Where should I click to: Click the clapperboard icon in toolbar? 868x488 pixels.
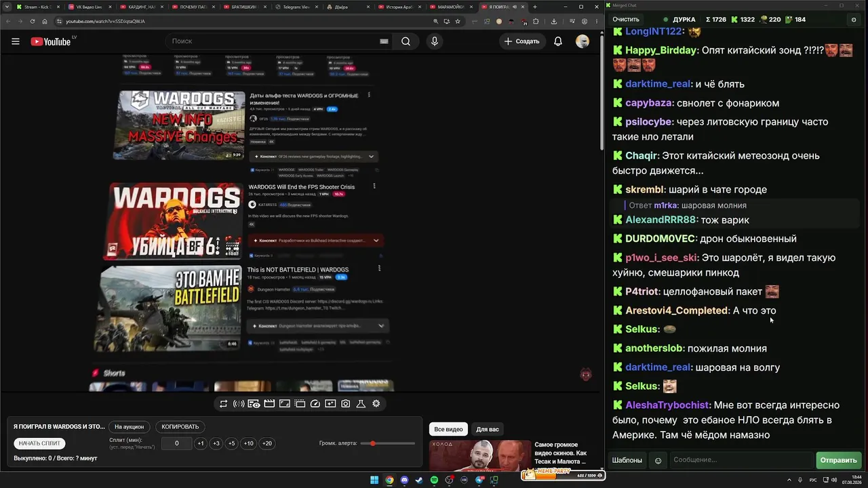coord(269,404)
